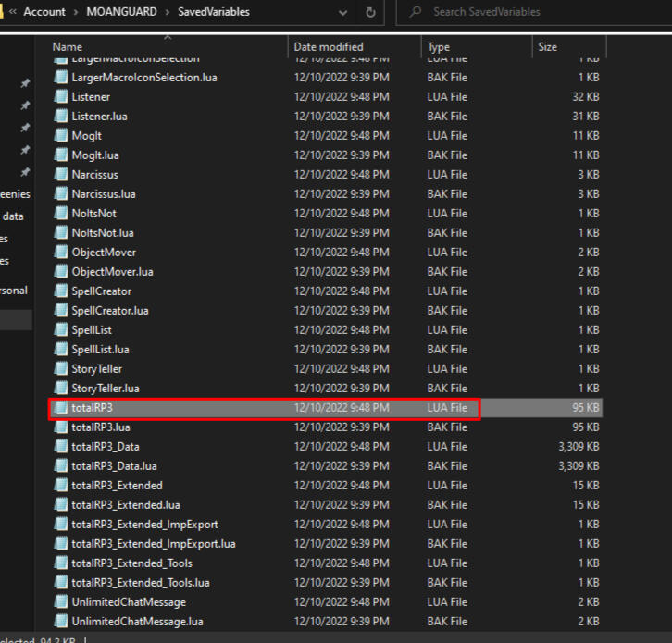Click the StoryTeller.lua file icon
Screen dimensions: 672x643
61,389
